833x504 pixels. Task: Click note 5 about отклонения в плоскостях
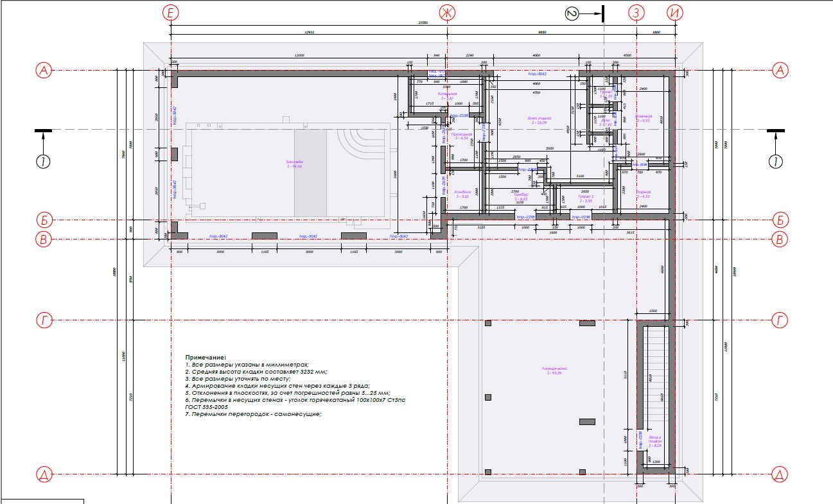point(288,393)
